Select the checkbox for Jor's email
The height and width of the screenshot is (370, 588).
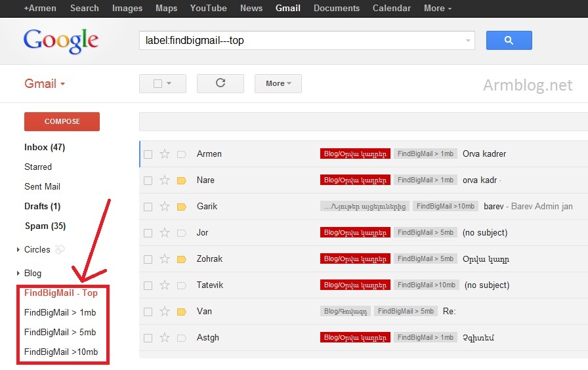[148, 233]
